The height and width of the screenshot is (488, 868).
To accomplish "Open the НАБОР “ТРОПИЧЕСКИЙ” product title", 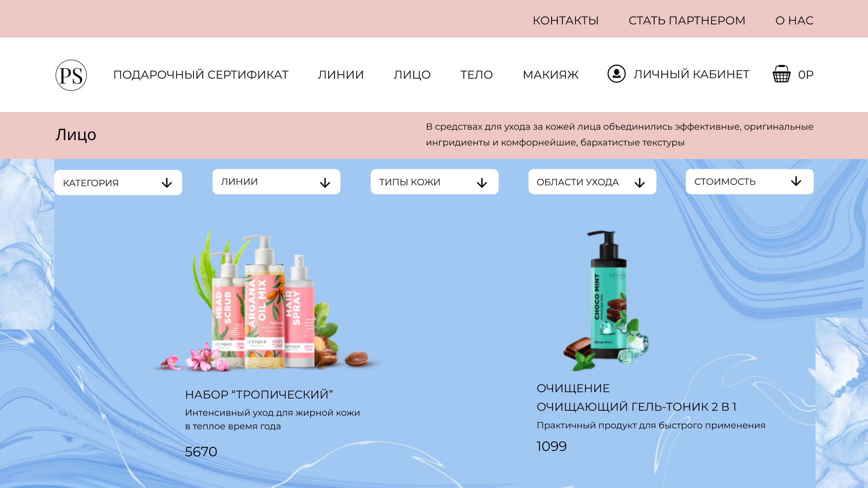I will [x=259, y=394].
